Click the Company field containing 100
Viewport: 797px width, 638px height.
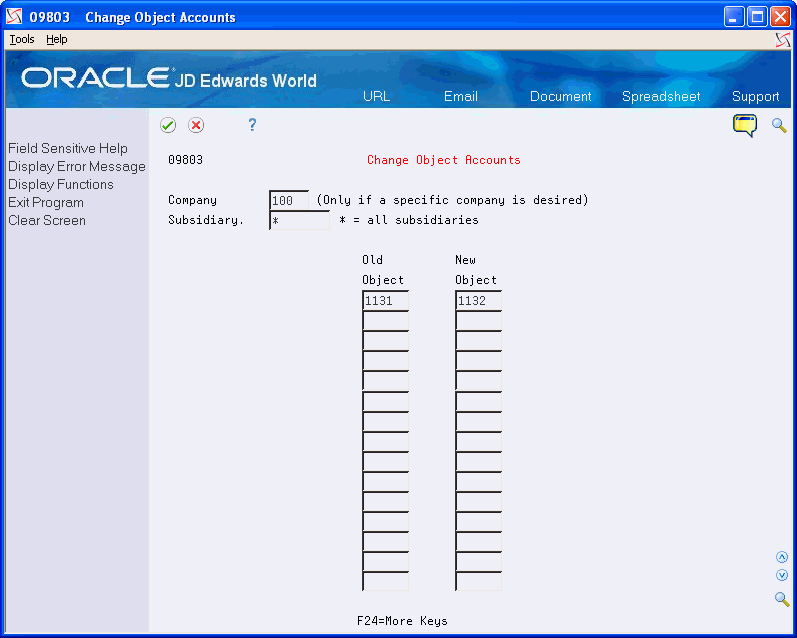[x=289, y=200]
